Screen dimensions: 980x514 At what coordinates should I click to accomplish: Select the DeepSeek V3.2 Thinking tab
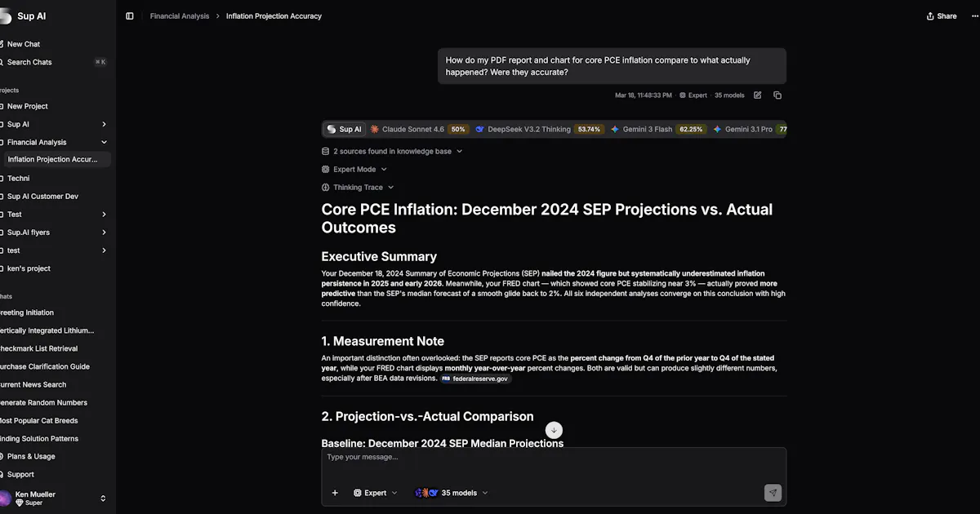click(539, 129)
